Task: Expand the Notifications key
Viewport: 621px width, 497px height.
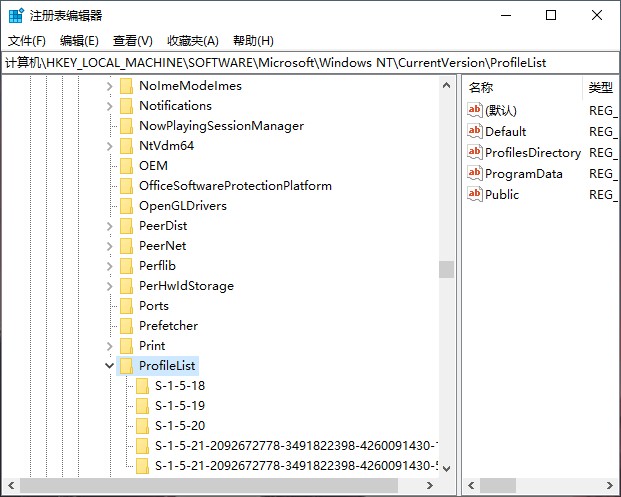Action: point(110,106)
